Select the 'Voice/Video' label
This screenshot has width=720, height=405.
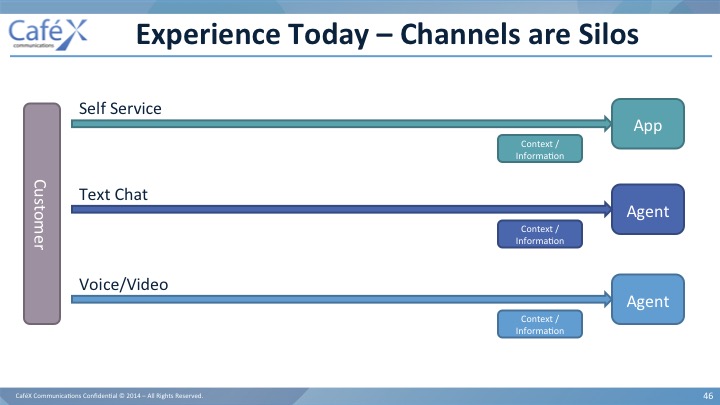[x=124, y=284]
